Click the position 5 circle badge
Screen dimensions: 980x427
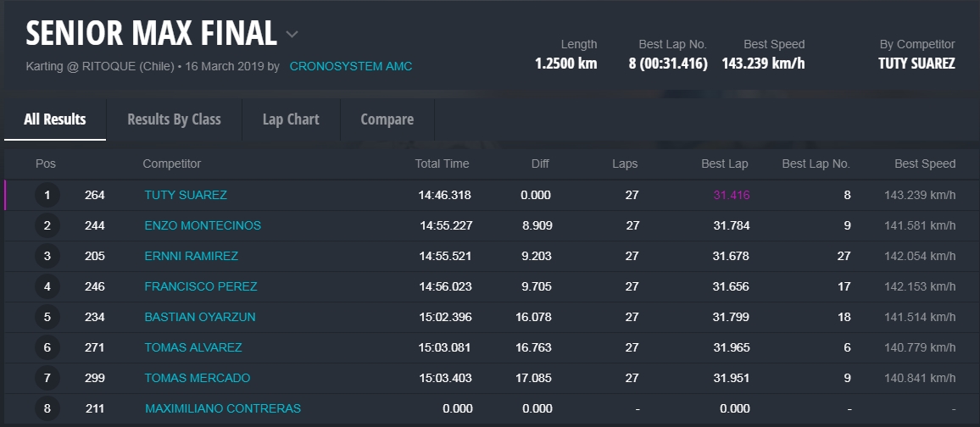coord(47,317)
